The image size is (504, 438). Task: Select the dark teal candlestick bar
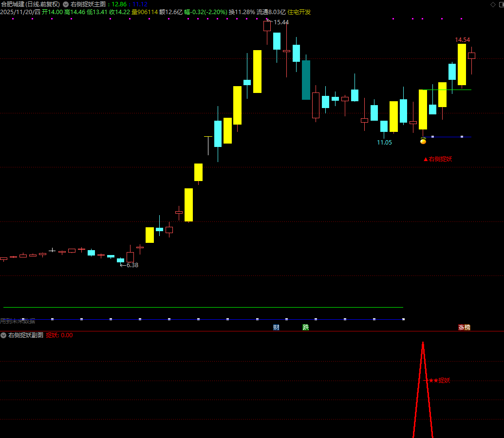(306, 80)
